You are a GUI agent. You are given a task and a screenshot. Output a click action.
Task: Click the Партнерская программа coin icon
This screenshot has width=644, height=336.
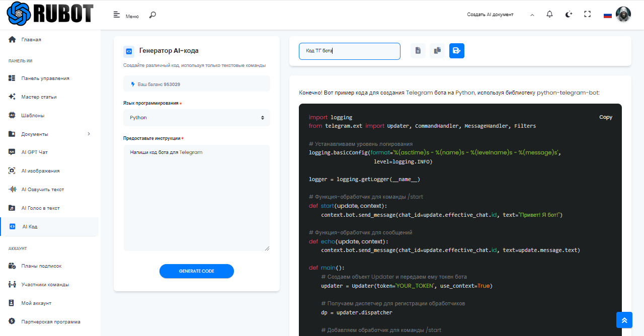tap(12, 321)
